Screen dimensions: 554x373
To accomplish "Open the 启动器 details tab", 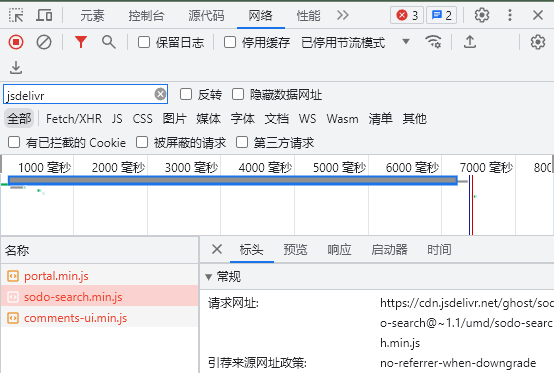I will pyautogui.click(x=389, y=250).
